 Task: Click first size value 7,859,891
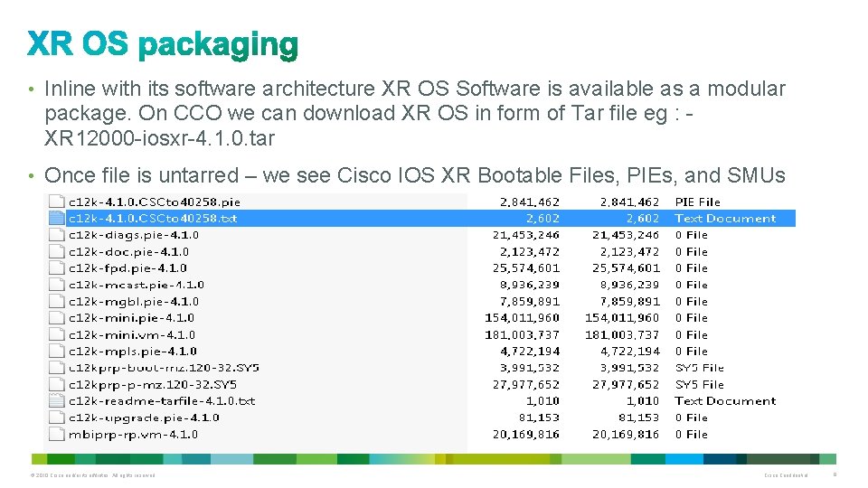[x=530, y=302]
